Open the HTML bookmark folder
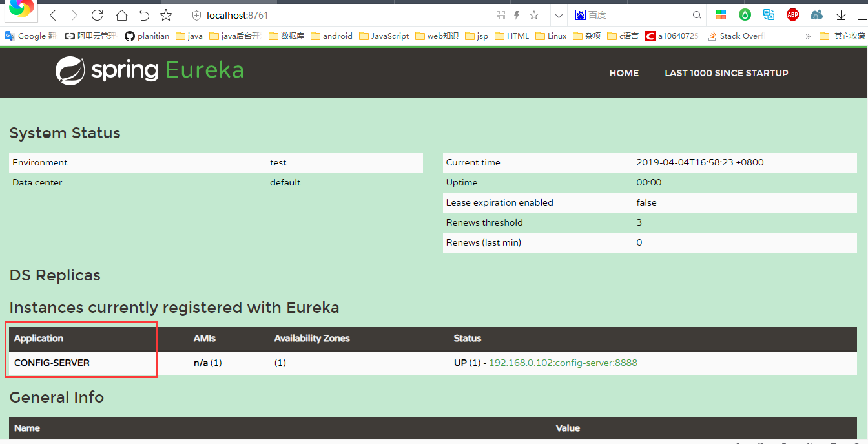The width and height of the screenshot is (868, 444). coord(512,36)
